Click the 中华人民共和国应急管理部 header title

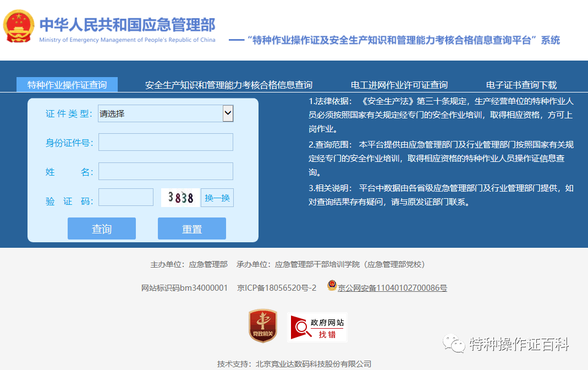[x=128, y=25]
